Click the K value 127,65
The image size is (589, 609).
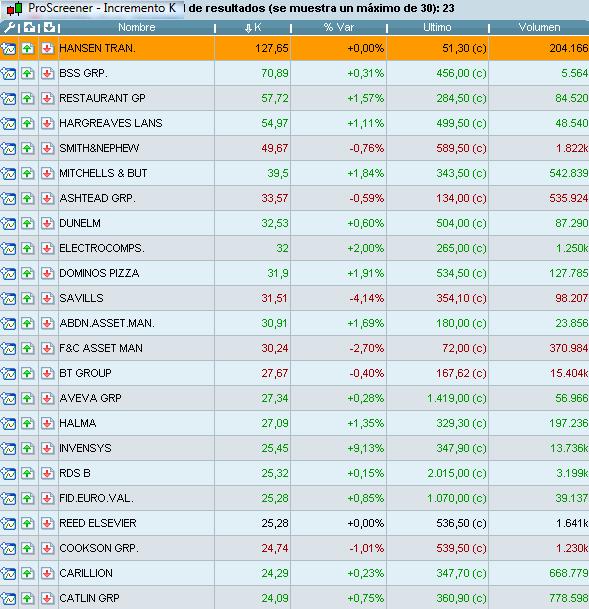click(x=272, y=49)
